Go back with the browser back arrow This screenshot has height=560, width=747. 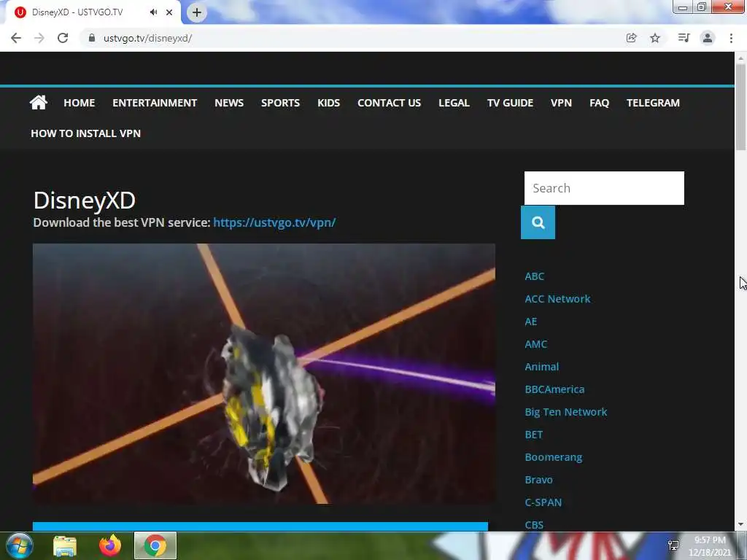coord(16,38)
